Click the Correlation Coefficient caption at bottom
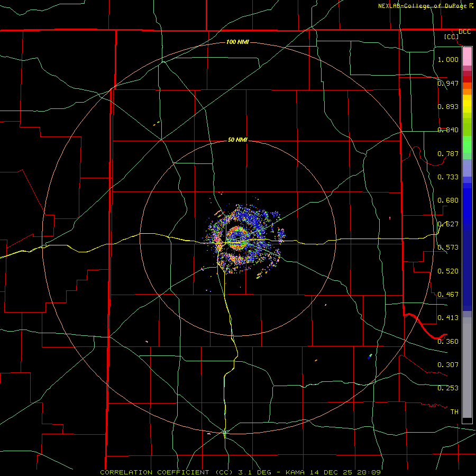The image size is (476, 476). point(240,472)
